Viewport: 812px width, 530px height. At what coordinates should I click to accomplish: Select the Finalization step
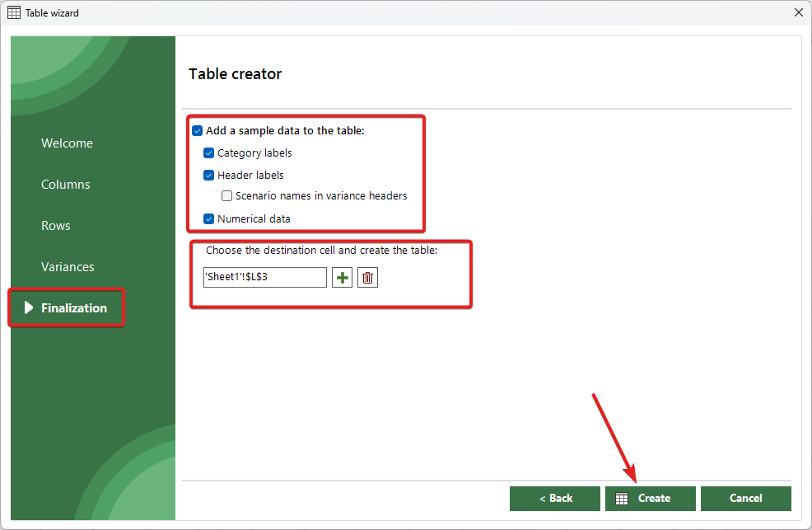74,308
